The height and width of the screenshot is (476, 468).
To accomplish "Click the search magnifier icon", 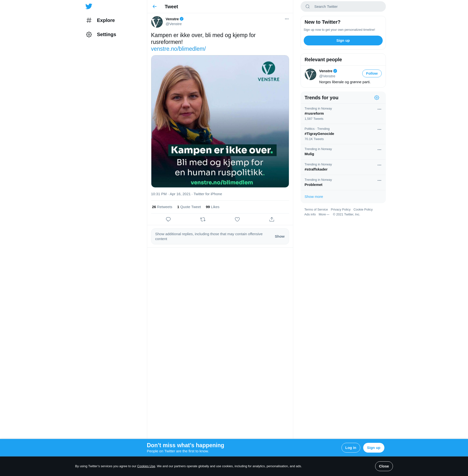I will tap(308, 6).
